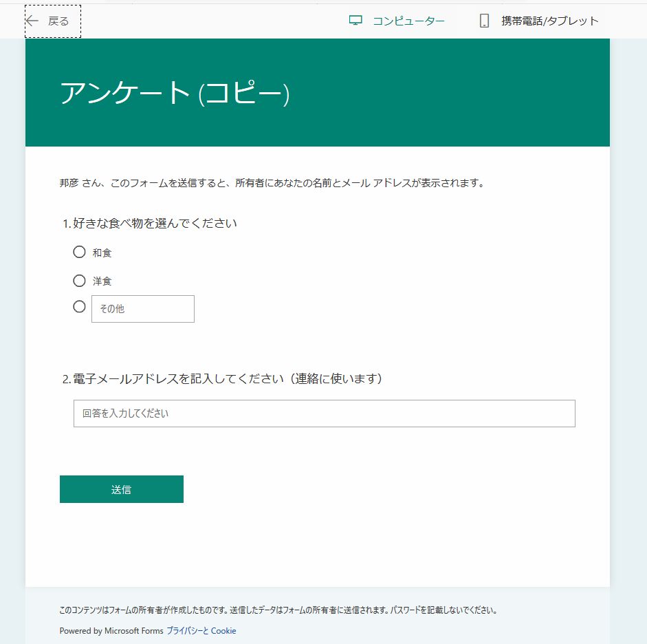Image resolution: width=647 pixels, height=644 pixels.
Task: Open the プライバシーと Cookie link
Action: [x=201, y=631]
